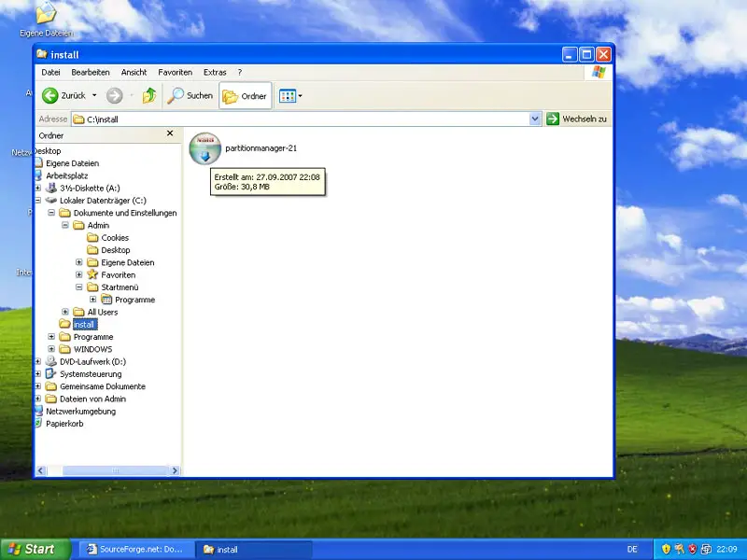The width and height of the screenshot is (747, 560).
Task: Toggle the Ordner folder pane button
Action: (246, 96)
